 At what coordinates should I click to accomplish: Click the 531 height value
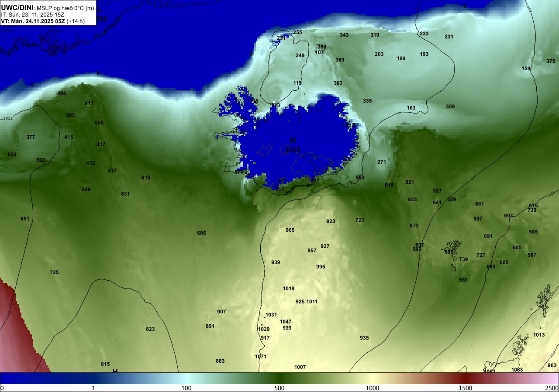(463, 280)
